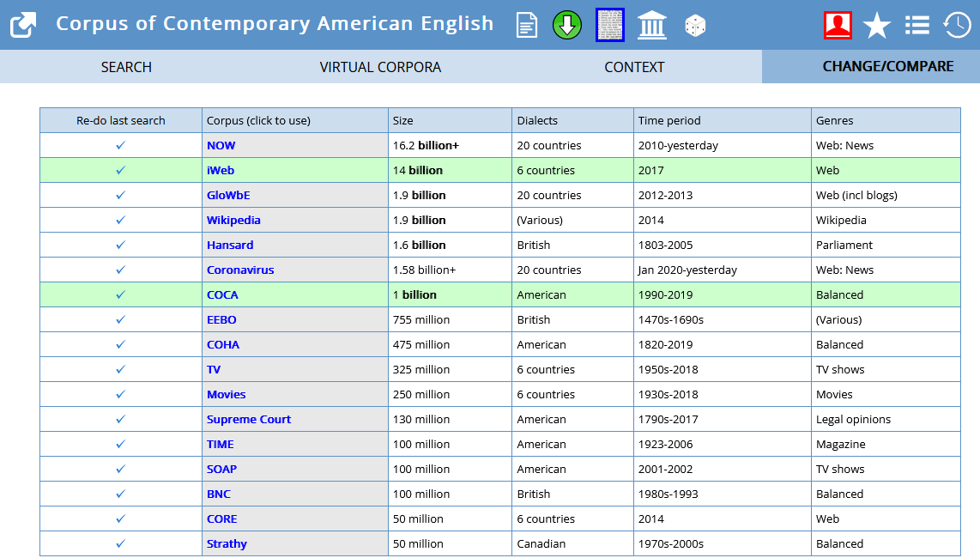Select the TV corpus link

214,370
